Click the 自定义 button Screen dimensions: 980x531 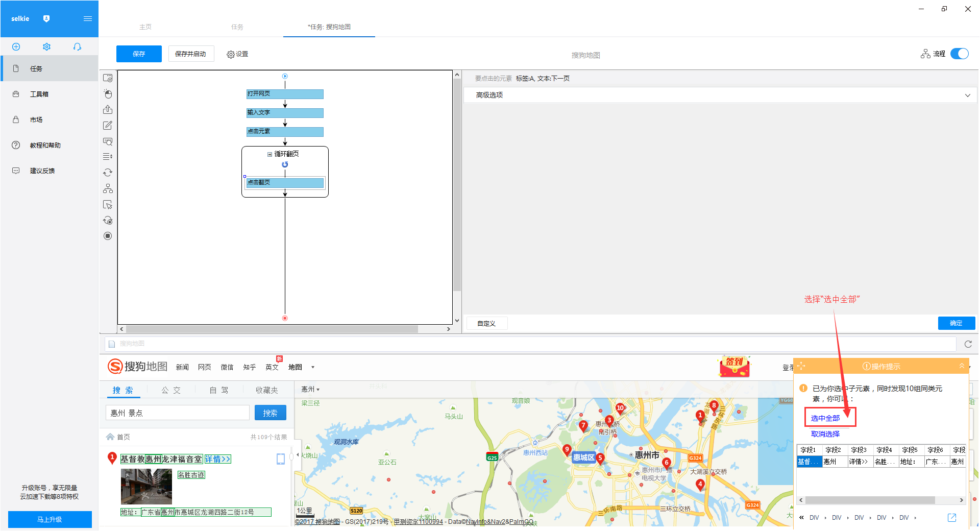pos(486,324)
